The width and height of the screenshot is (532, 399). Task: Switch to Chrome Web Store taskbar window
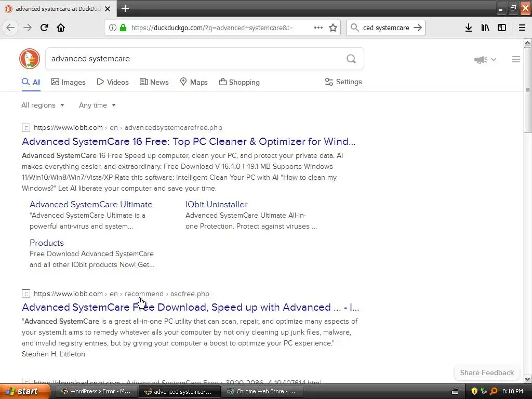[x=262, y=392]
